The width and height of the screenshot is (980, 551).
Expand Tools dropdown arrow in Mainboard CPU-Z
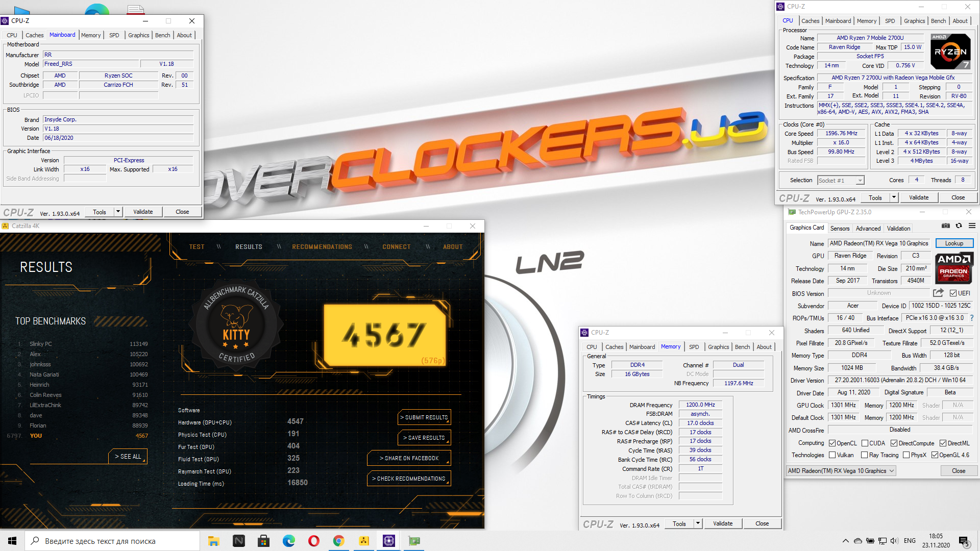118,212
